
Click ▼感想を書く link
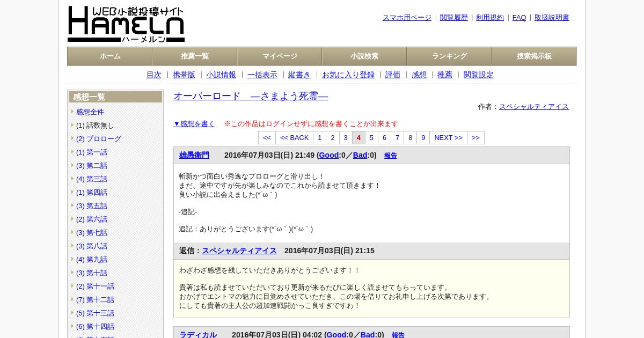pos(194,124)
